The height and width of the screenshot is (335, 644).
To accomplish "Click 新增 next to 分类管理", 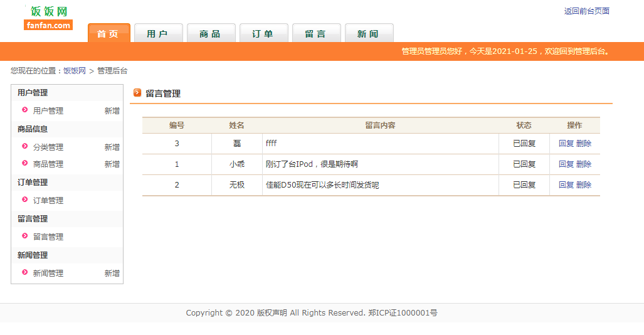I will click(x=112, y=147).
